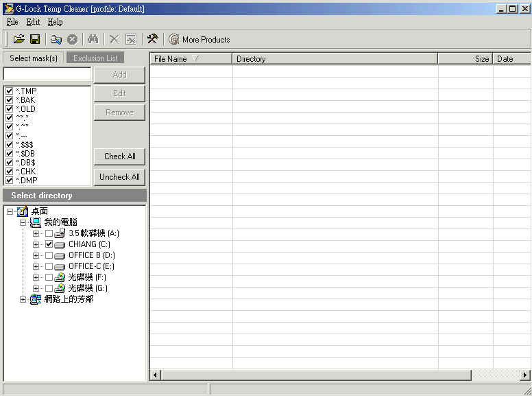This screenshot has height=396, width=532.
Task: Select the Network Neighborhood 網路上的芳鄰 icon
Action: click(36, 299)
